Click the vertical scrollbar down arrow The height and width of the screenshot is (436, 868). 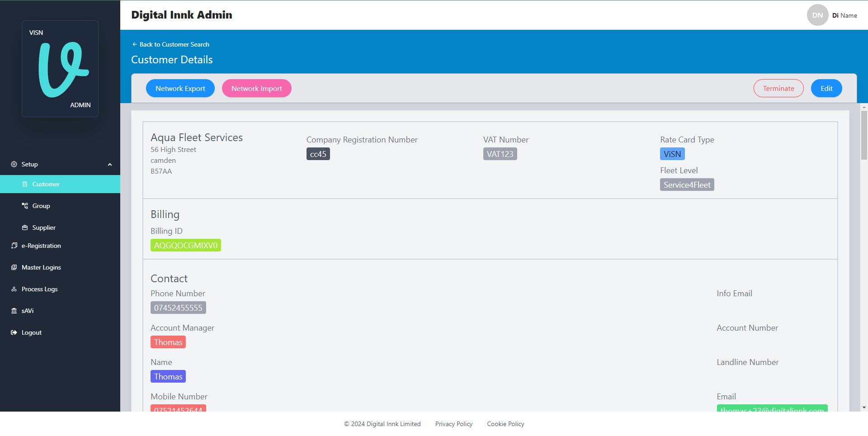click(864, 408)
